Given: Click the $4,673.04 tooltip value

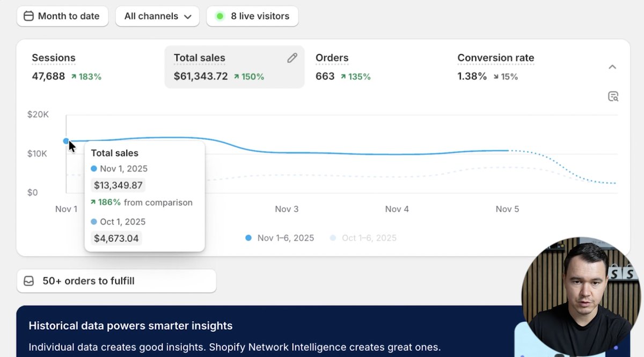Looking at the screenshot, I should (116, 239).
